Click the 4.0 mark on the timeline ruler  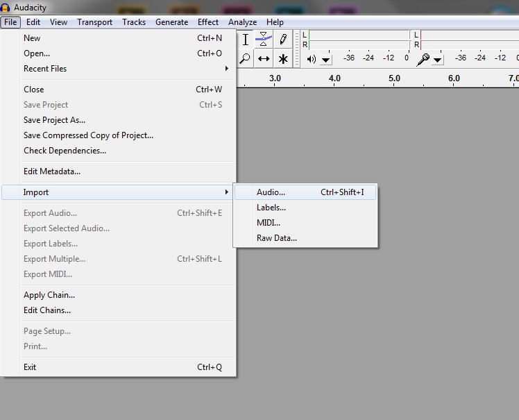[334, 78]
